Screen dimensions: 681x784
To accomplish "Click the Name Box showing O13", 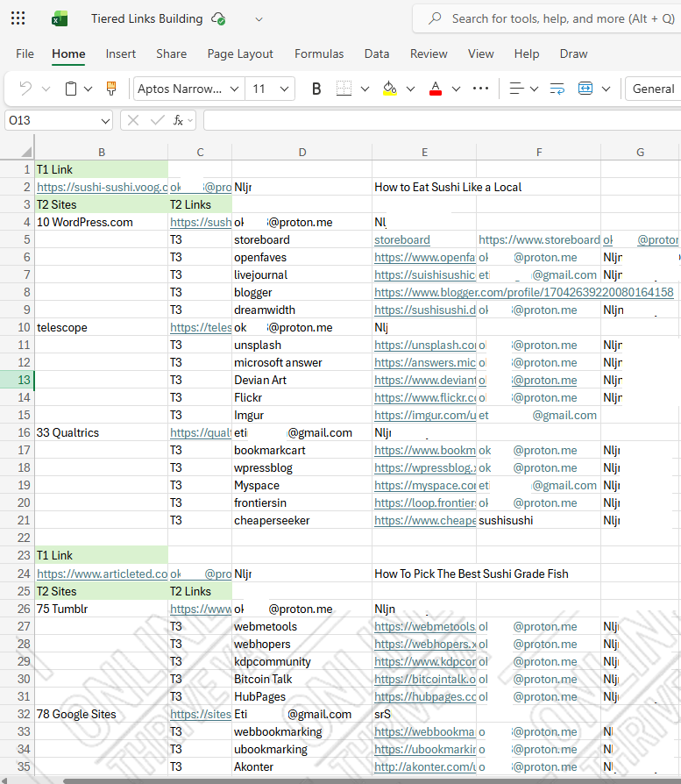I will (x=59, y=120).
